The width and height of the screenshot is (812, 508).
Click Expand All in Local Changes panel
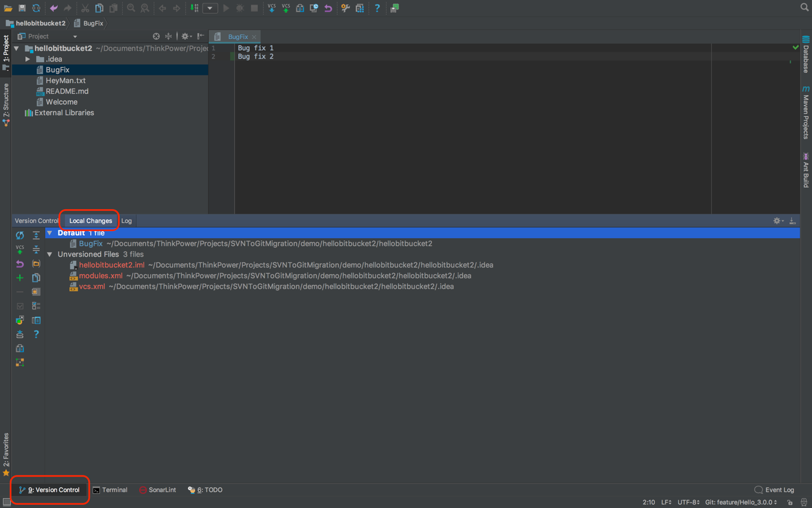pos(36,236)
